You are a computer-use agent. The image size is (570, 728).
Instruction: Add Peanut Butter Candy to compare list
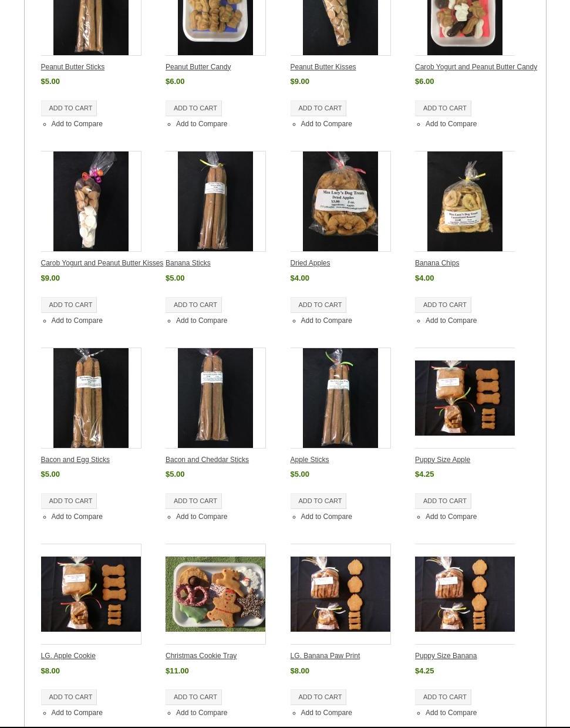[x=201, y=124]
